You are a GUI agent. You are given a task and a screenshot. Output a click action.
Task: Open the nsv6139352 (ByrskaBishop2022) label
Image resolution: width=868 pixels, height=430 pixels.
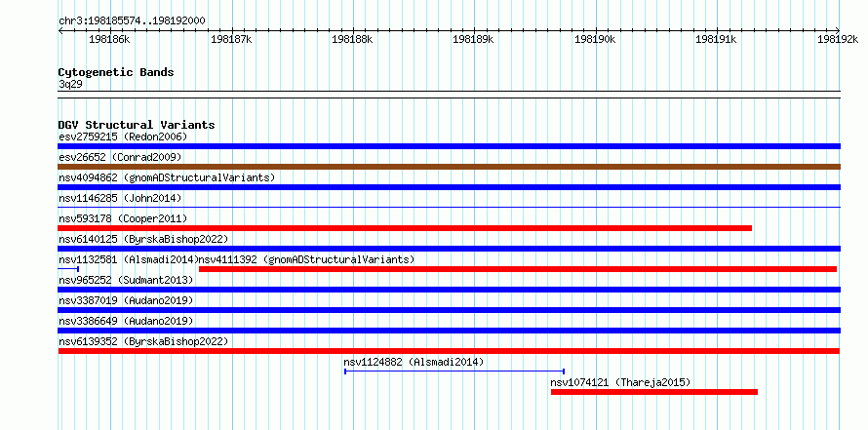pyautogui.click(x=143, y=341)
